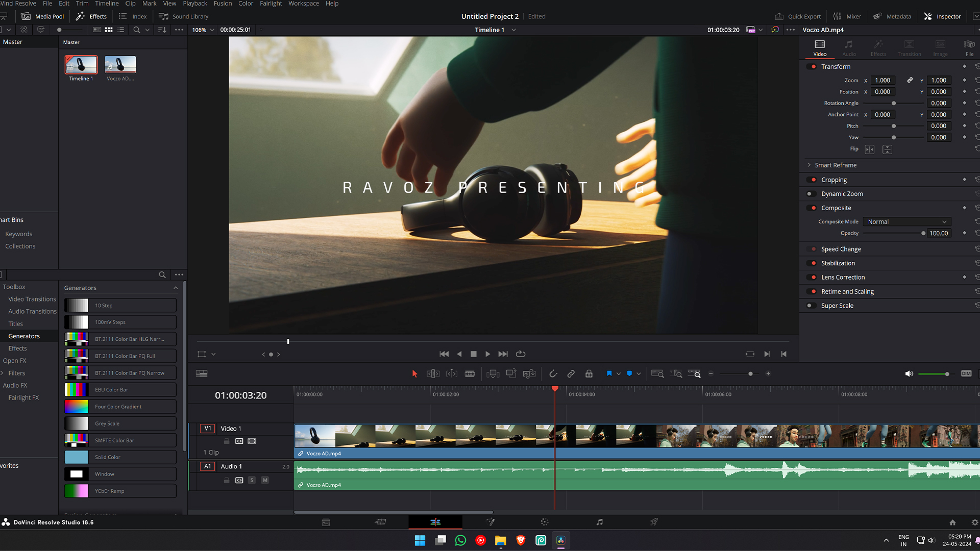Open the Index panel button
This screenshot has width=980, height=551.
(x=133, y=16)
